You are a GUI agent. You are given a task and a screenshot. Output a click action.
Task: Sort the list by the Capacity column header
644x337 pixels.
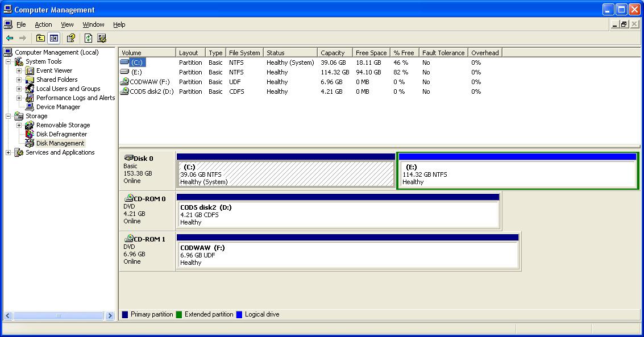(333, 53)
